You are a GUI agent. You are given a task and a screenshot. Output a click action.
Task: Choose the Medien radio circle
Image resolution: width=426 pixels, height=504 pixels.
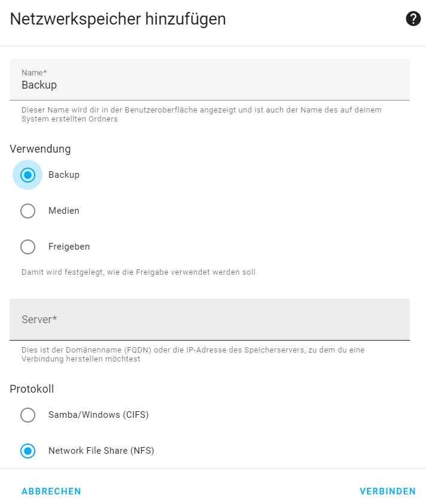(x=28, y=211)
